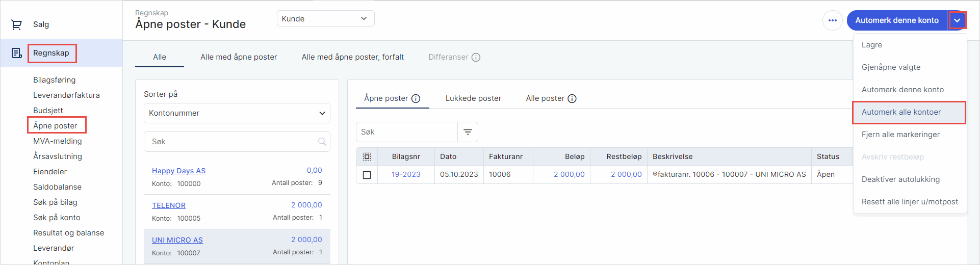Screen dimensions: 980x265
Task: Toggle the select-all icon in table header
Action: coord(367,157)
